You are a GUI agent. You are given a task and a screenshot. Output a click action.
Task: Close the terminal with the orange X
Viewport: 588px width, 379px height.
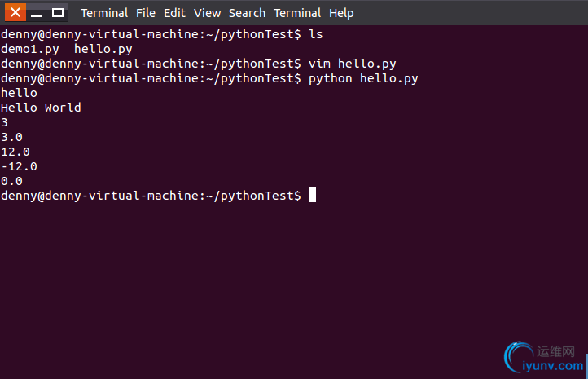click(x=15, y=13)
